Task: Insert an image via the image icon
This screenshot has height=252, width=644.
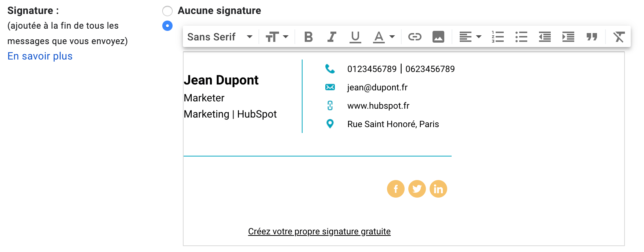Action: click(x=438, y=37)
